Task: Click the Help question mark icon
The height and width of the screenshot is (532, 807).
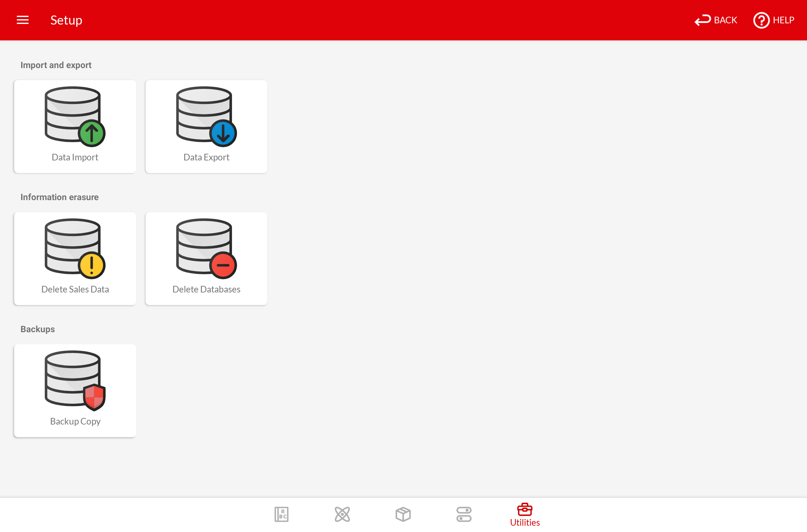Action: click(761, 20)
